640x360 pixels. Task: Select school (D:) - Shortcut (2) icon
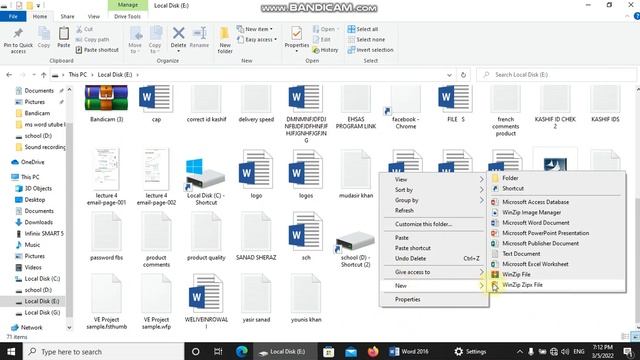[x=356, y=249]
